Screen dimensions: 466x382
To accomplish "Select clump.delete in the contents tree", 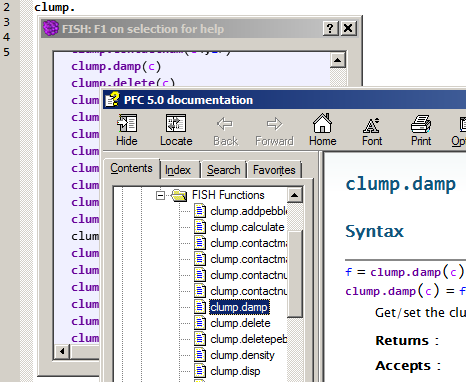I will [240, 323].
